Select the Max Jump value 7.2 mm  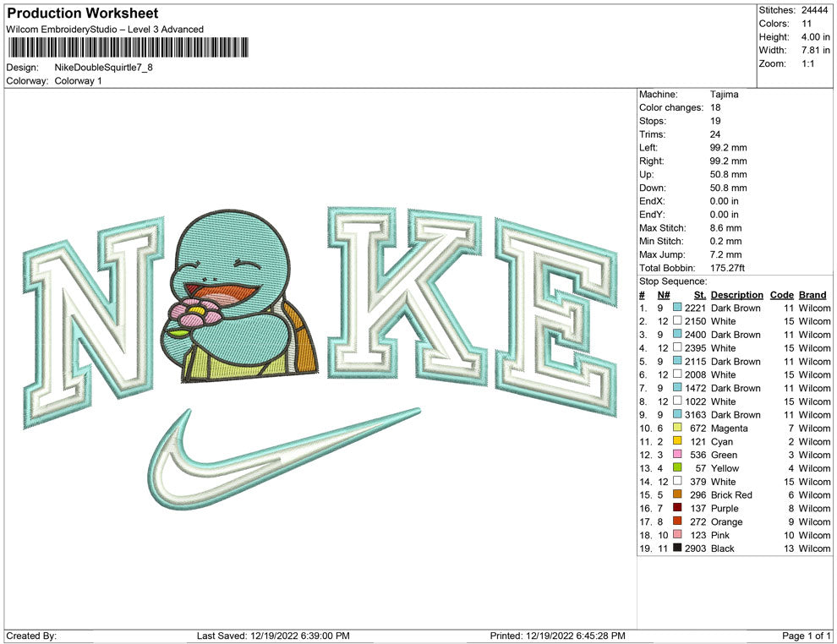pyautogui.click(x=725, y=254)
